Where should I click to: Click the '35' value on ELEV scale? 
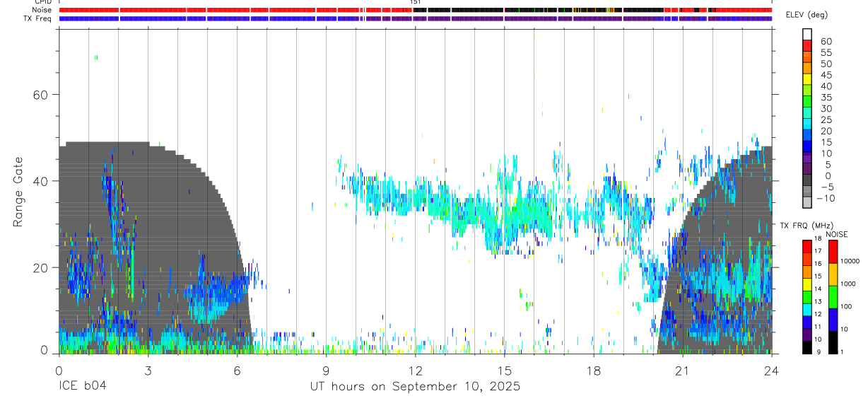pyautogui.click(x=826, y=98)
